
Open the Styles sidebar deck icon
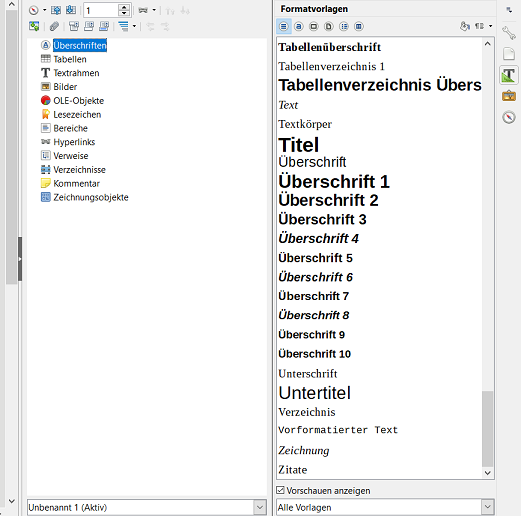[509, 75]
